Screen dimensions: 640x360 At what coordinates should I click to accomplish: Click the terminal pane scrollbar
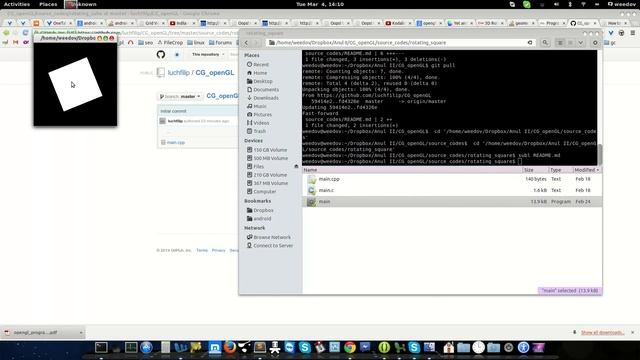[x=600, y=154]
